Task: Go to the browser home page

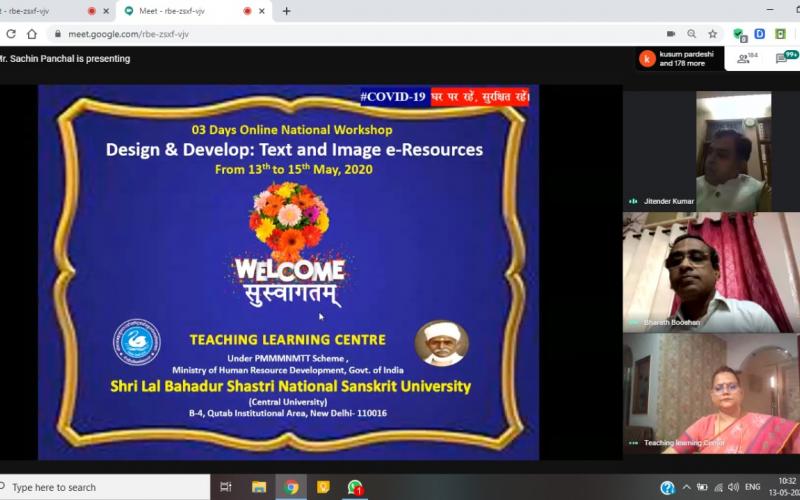Action: (x=32, y=34)
